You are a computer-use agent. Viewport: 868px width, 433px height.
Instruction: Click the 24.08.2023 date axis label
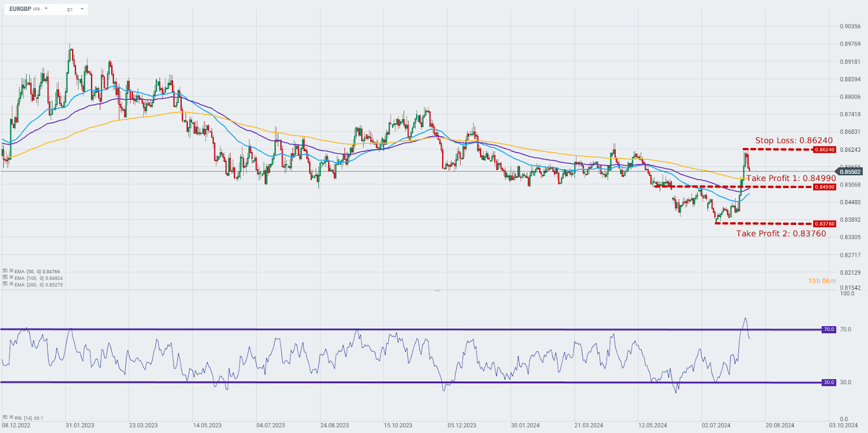334,425
